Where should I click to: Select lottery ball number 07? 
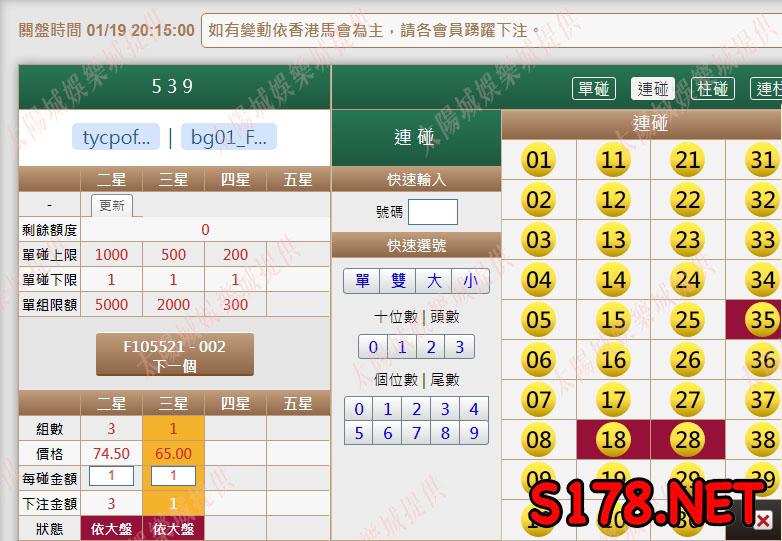[538, 399]
